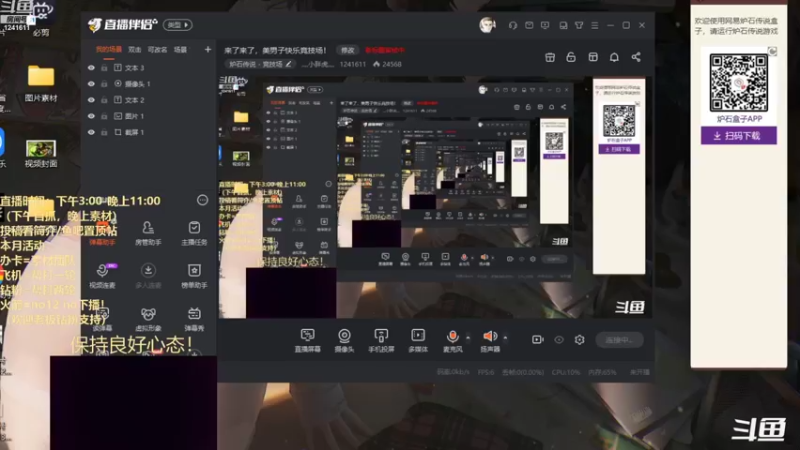Open the 视频封面 desktop file
This screenshot has height=450, width=800.
tap(41, 154)
